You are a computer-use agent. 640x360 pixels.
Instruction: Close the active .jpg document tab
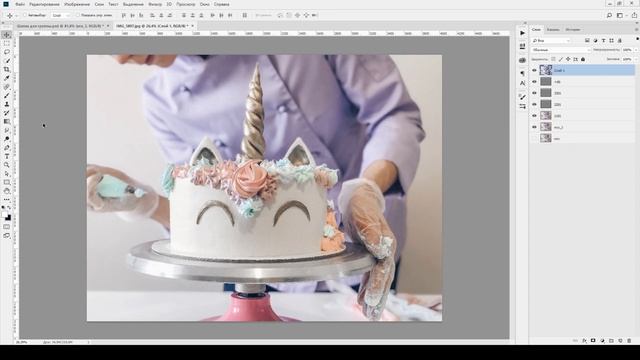[193, 26]
